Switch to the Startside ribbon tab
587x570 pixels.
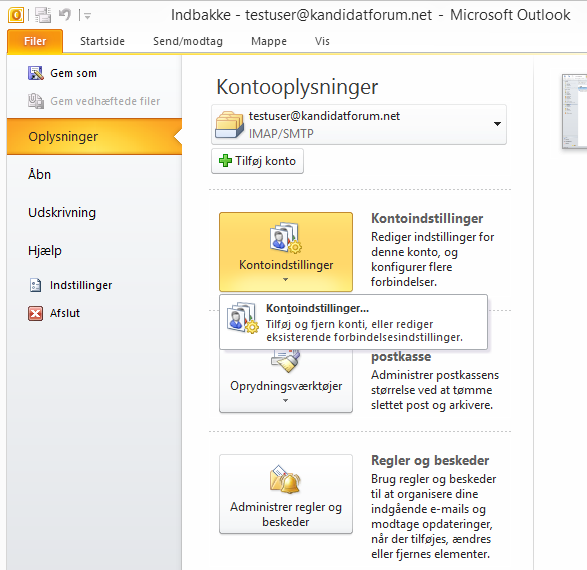click(x=102, y=41)
